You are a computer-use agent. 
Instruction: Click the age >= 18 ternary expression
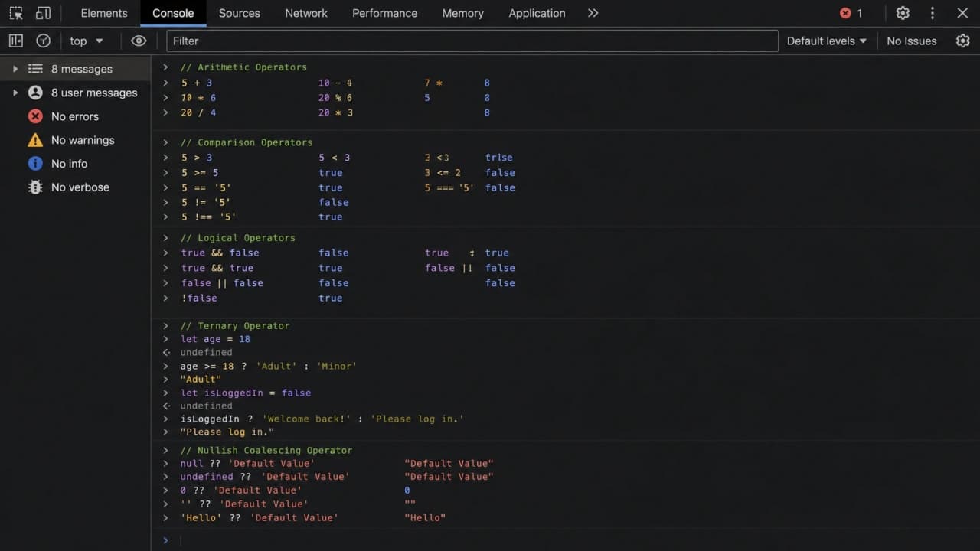coord(269,367)
